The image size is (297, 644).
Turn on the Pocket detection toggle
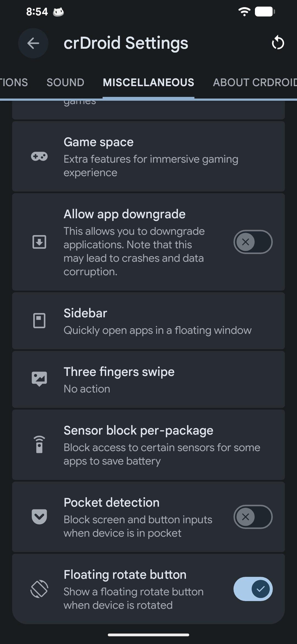tap(253, 517)
